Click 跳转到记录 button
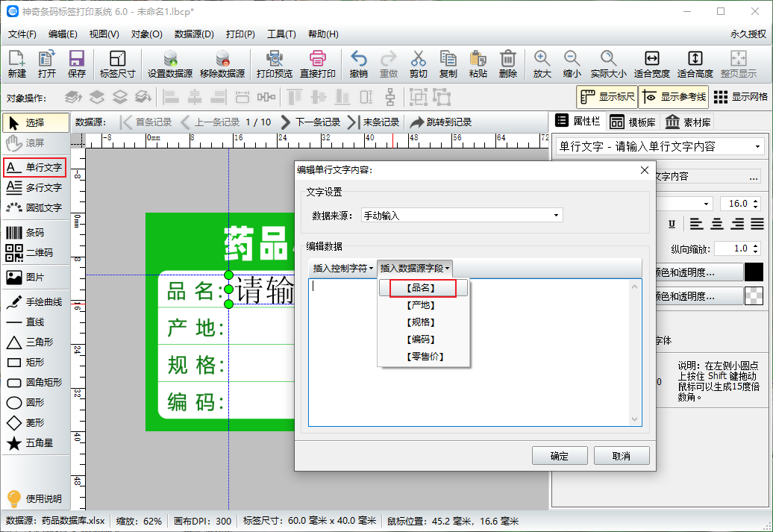This screenshot has width=773, height=532. point(441,122)
